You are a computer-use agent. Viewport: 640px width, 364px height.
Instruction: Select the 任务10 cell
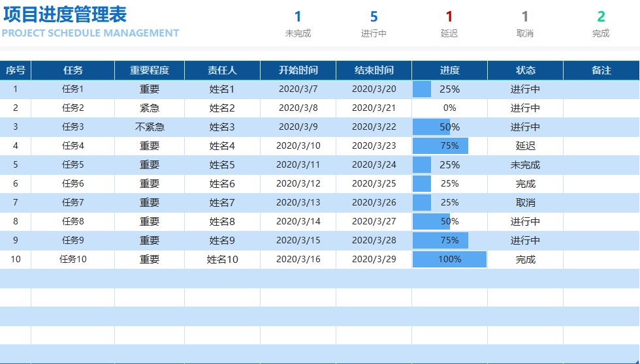click(73, 259)
